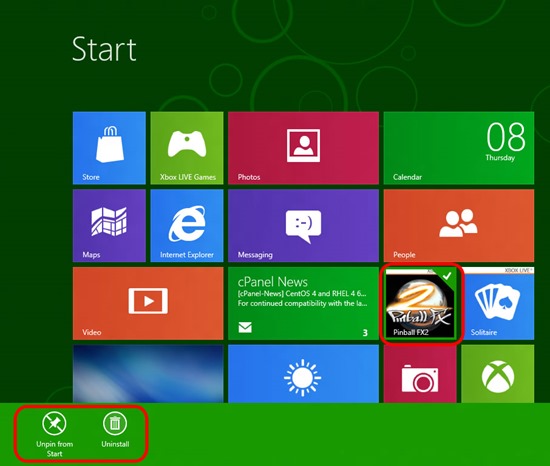Click the Unpin from Start button
This screenshot has width=550, height=466.
click(x=54, y=434)
